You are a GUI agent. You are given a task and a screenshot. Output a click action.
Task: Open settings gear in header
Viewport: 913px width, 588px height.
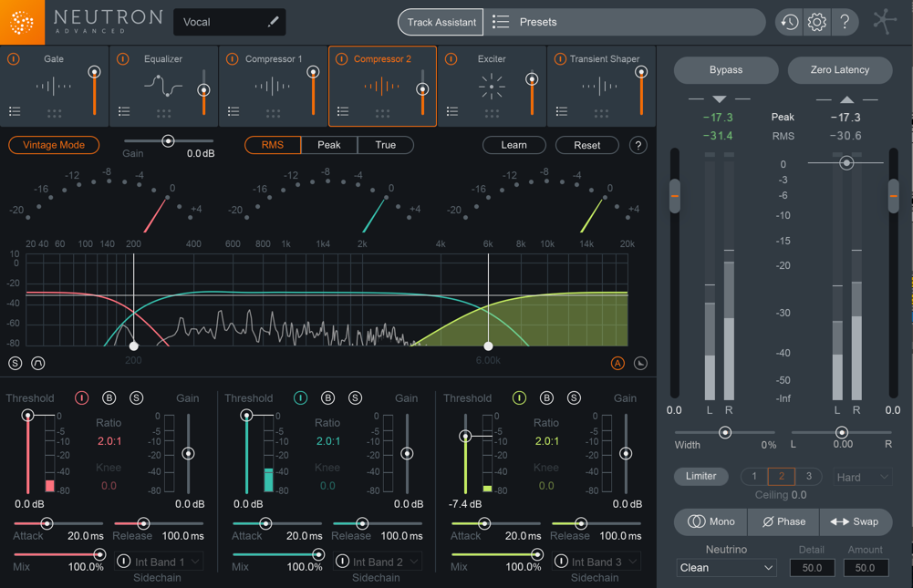[x=817, y=22]
